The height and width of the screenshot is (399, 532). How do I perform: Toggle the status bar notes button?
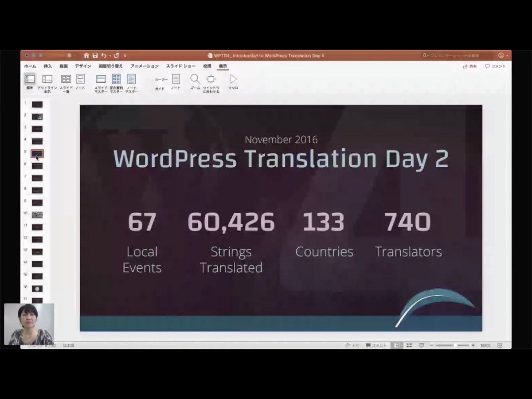pos(352,345)
